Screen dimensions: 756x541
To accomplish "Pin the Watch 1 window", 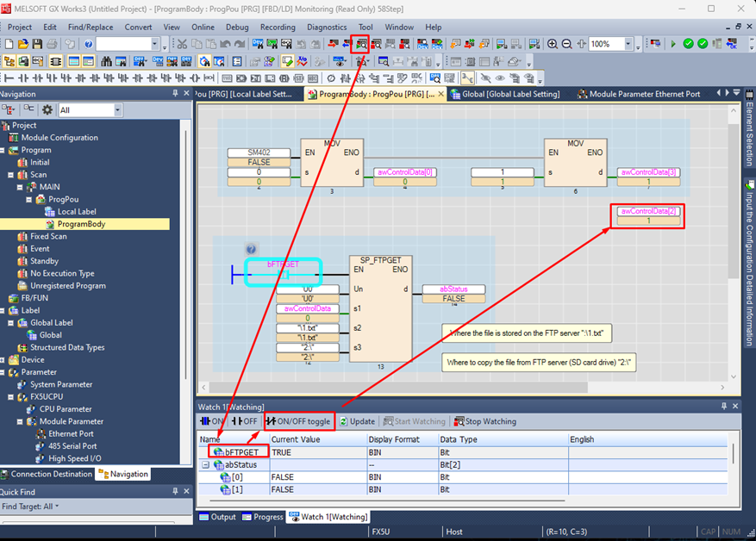I will click(724, 406).
